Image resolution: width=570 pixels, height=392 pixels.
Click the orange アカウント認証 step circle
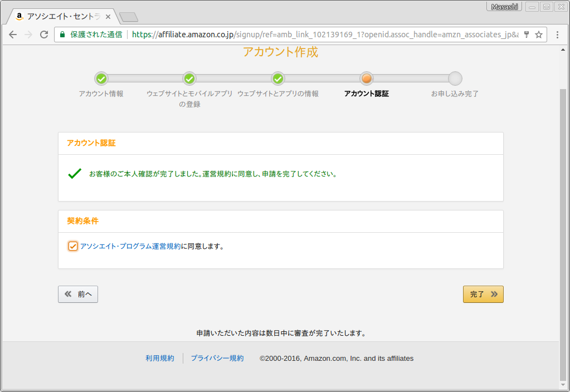pos(367,79)
